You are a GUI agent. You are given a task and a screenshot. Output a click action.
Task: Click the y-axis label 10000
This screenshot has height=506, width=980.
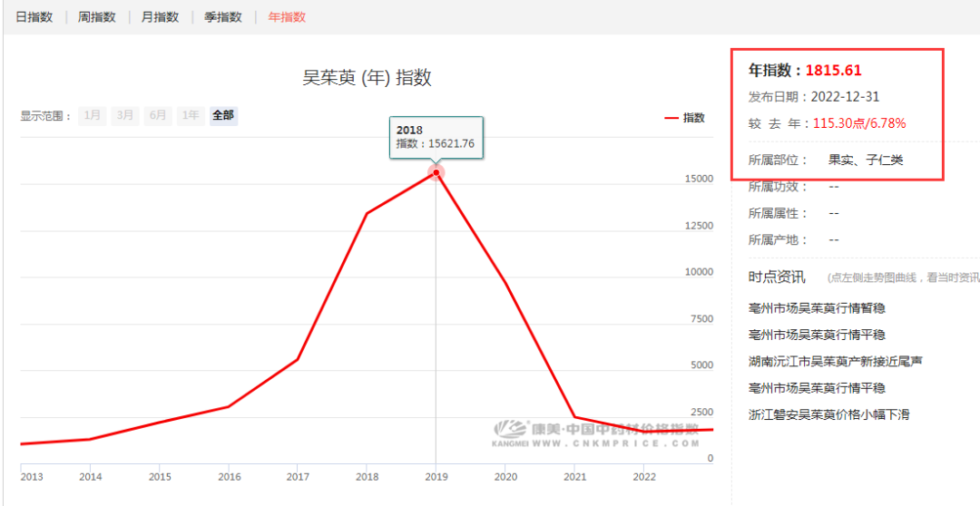[x=699, y=272]
